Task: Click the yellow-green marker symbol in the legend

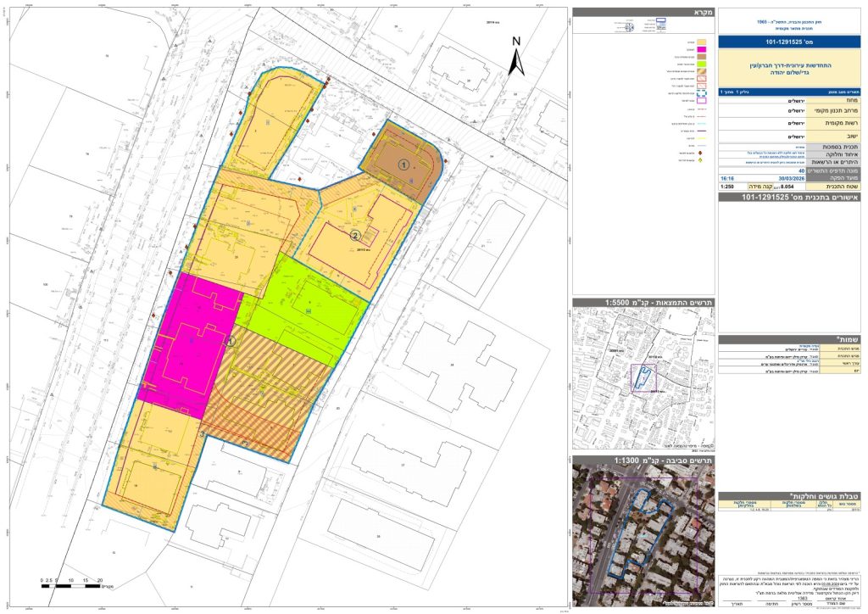Action: [700, 160]
